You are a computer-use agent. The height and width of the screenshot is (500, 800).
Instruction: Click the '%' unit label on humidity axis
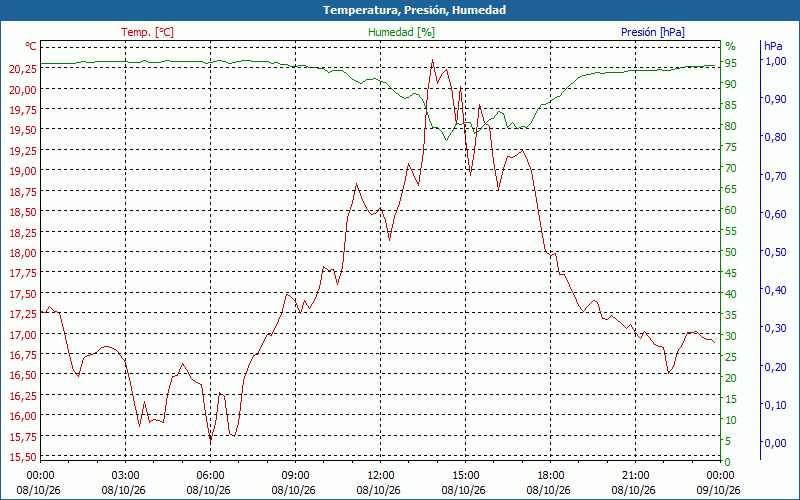pyautogui.click(x=731, y=46)
